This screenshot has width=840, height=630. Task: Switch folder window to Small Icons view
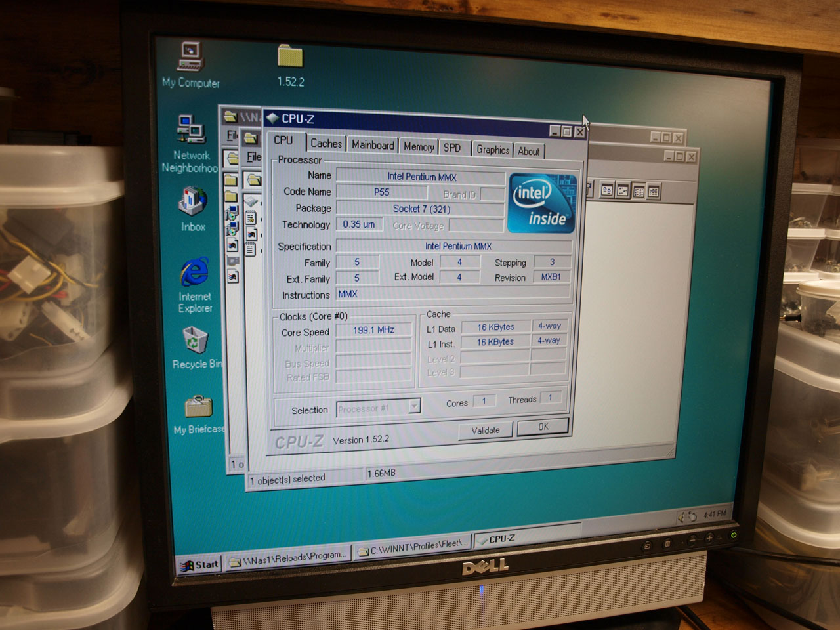(x=623, y=191)
